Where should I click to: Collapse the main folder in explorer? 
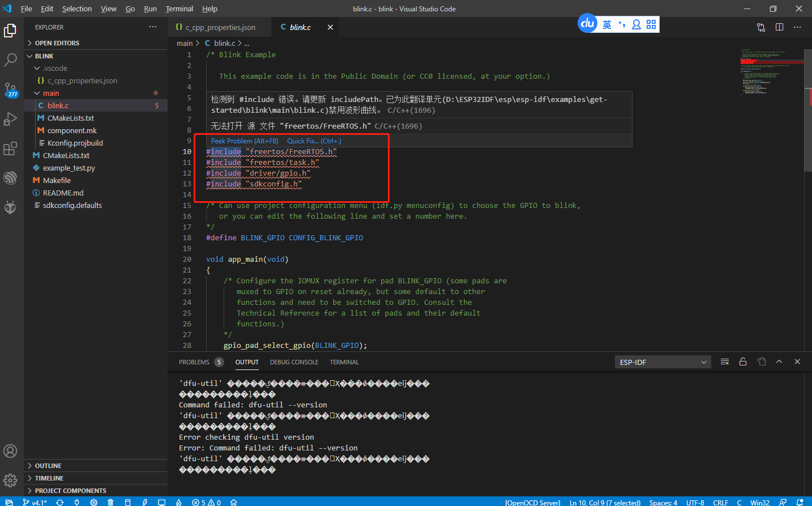click(x=95, y=93)
